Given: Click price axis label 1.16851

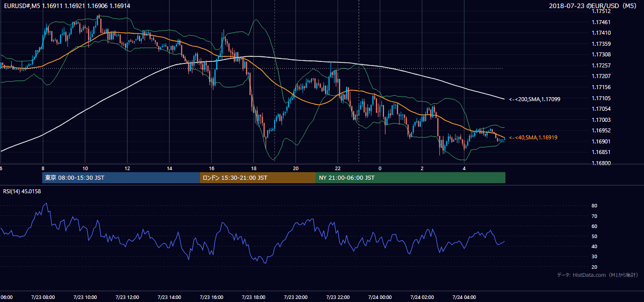Looking at the screenshot, I should (x=602, y=152).
